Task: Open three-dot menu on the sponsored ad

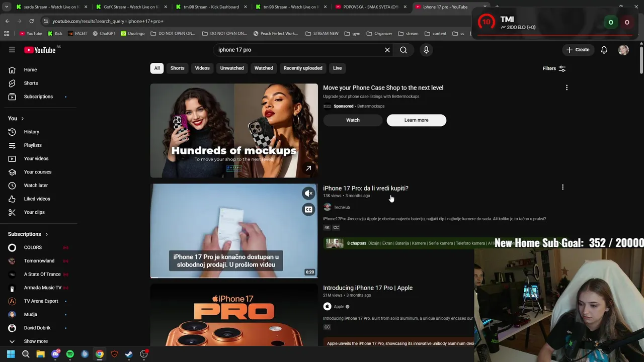Action: (x=567, y=87)
